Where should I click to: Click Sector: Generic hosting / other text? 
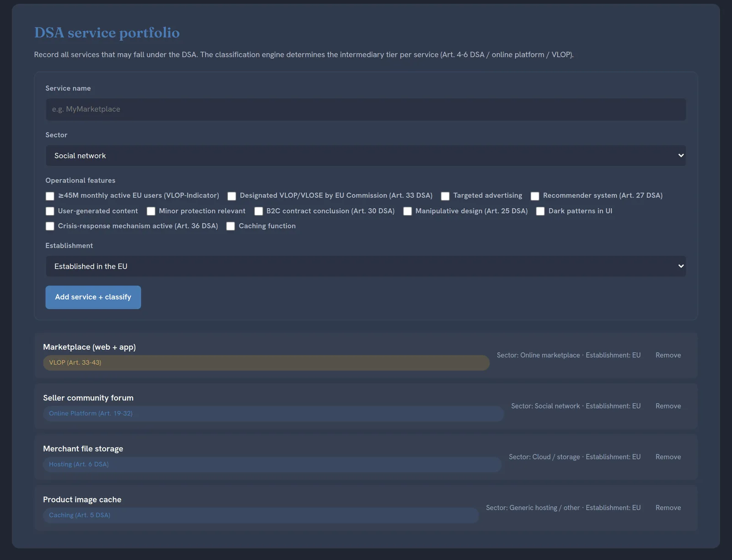563,508
